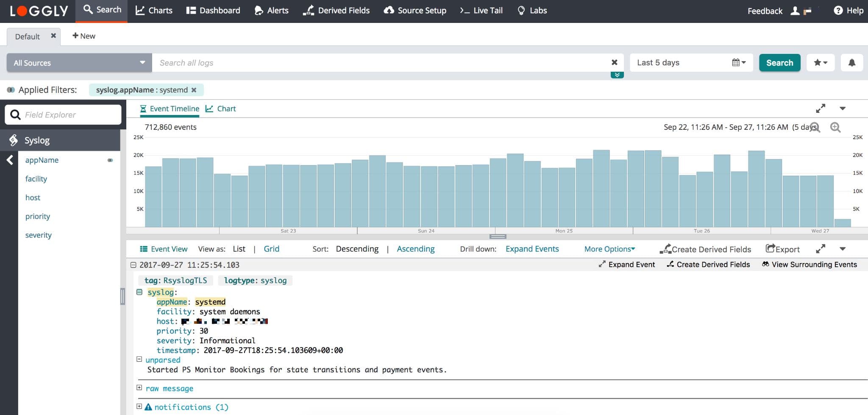This screenshot has height=415, width=868.
Task: Click the timeline resize handle bar
Action: point(498,236)
